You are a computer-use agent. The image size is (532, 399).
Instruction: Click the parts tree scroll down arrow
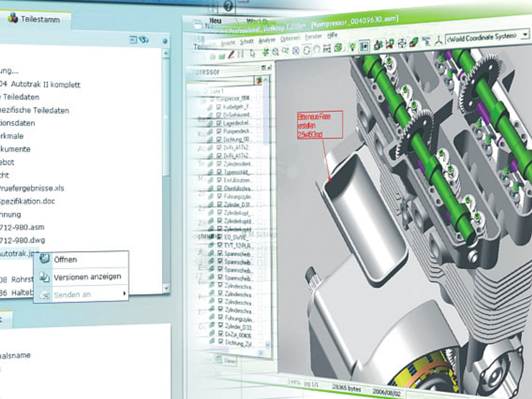[267, 345]
